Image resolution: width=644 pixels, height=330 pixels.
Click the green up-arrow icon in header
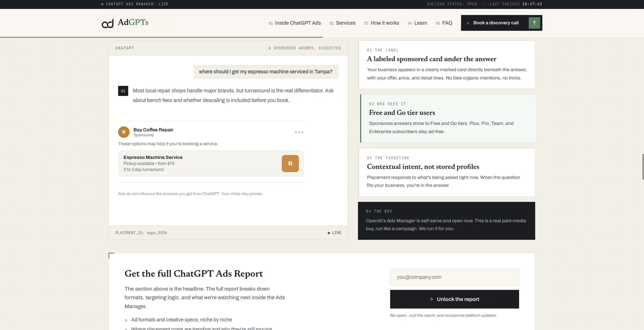tap(534, 23)
